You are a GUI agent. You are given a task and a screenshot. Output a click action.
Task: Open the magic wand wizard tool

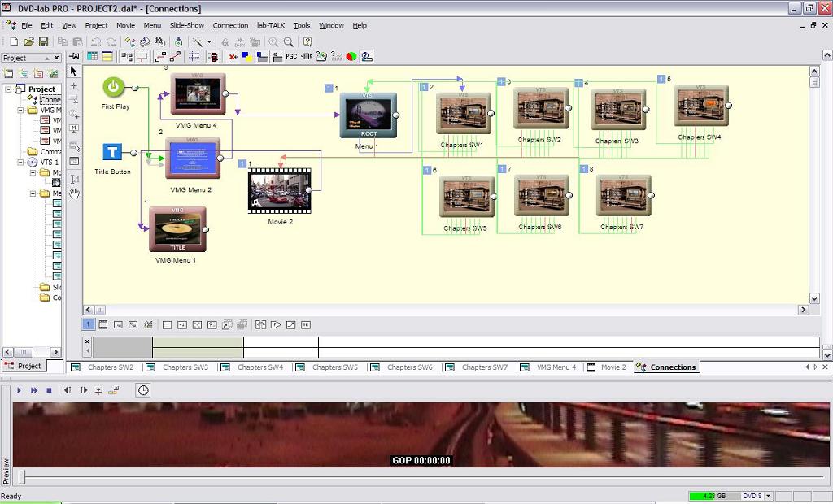coord(197,41)
